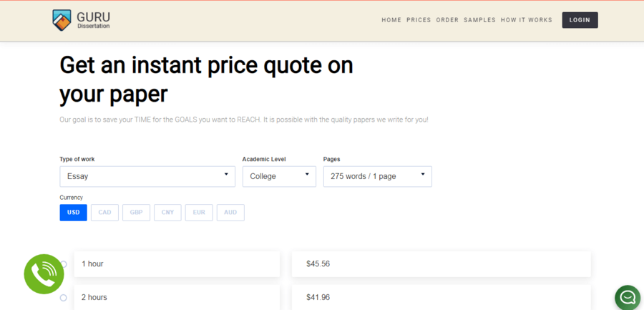Select USD currency

point(74,213)
